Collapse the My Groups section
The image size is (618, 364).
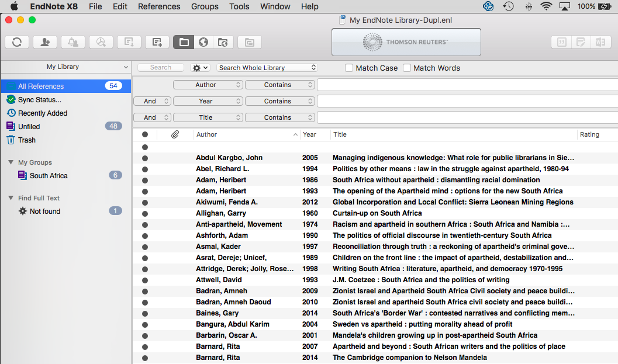point(11,162)
